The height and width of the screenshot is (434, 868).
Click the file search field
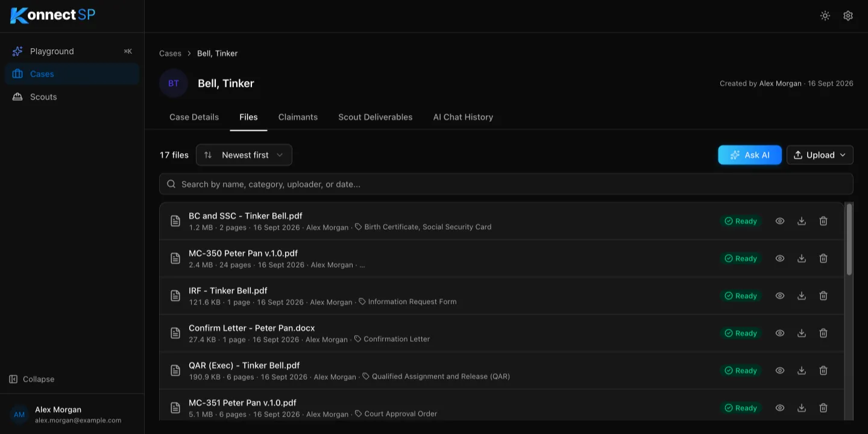pyautogui.click(x=506, y=184)
